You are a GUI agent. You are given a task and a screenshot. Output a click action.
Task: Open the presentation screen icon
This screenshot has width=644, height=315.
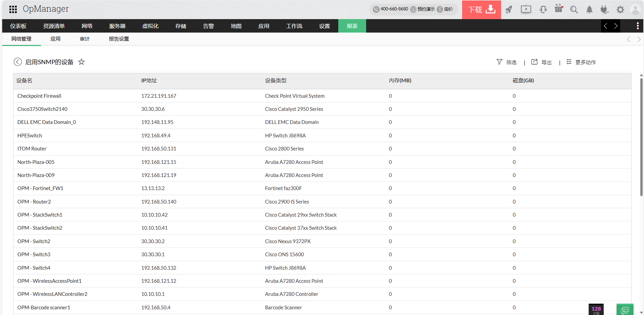[526, 10]
